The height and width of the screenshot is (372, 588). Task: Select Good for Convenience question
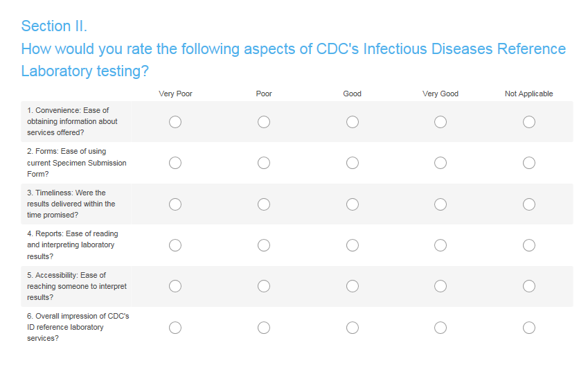(353, 122)
